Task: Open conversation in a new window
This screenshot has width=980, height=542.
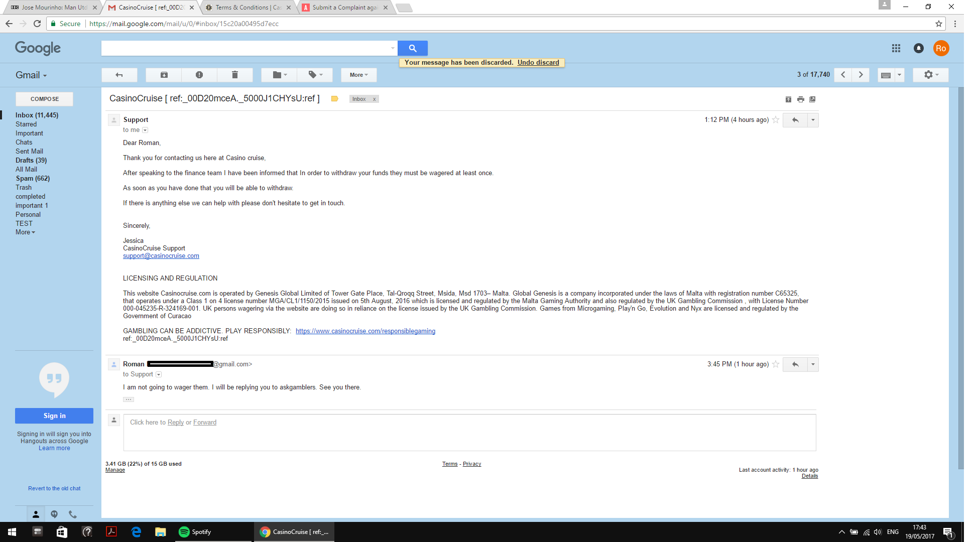Action: (812, 99)
